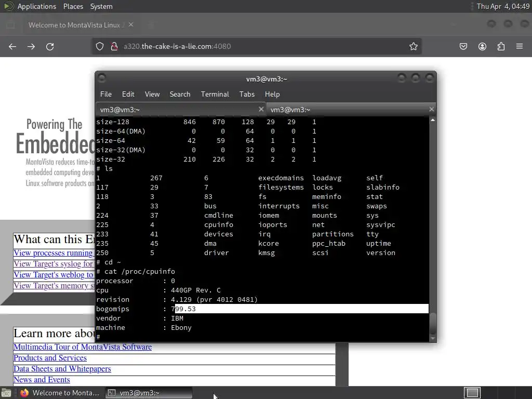532x399 pixels.
Task: Open the terminal Edit menu
Action: (x=128, y=95)
